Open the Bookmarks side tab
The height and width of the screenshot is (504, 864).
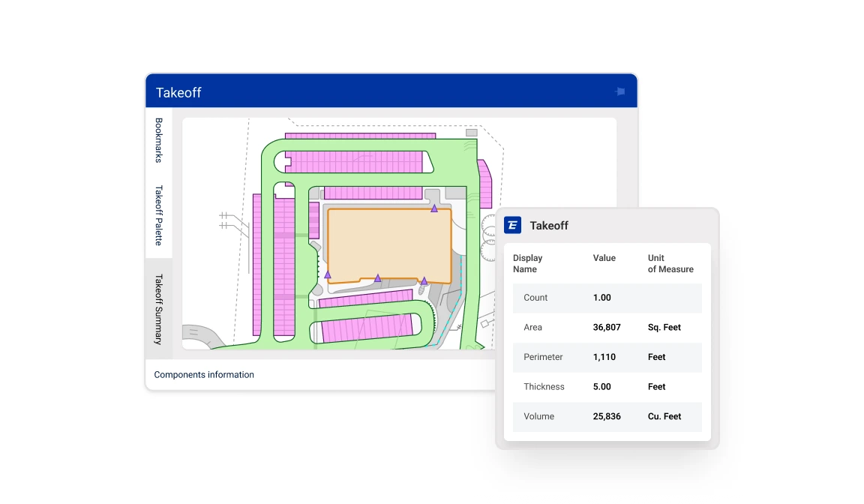(159, 140)
